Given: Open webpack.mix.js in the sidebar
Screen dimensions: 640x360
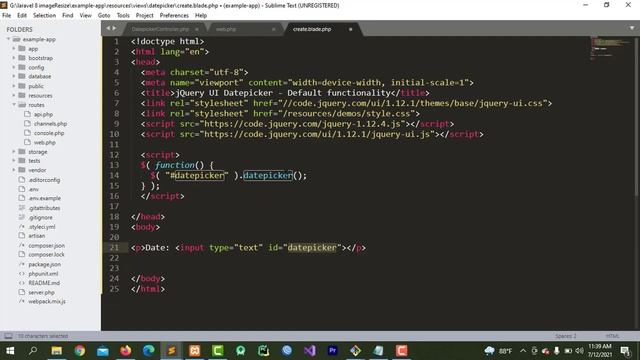Looking at the screenshot, I should pos(47,302).
